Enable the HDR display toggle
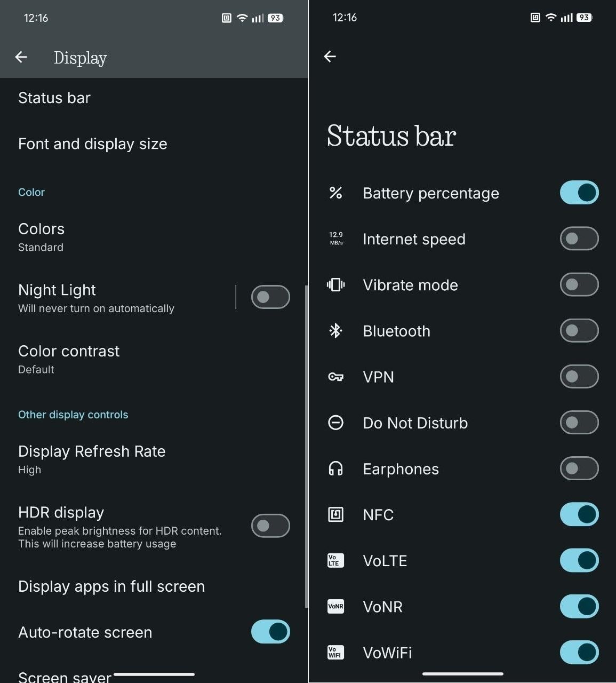The image size is (616, 683). 270,526
